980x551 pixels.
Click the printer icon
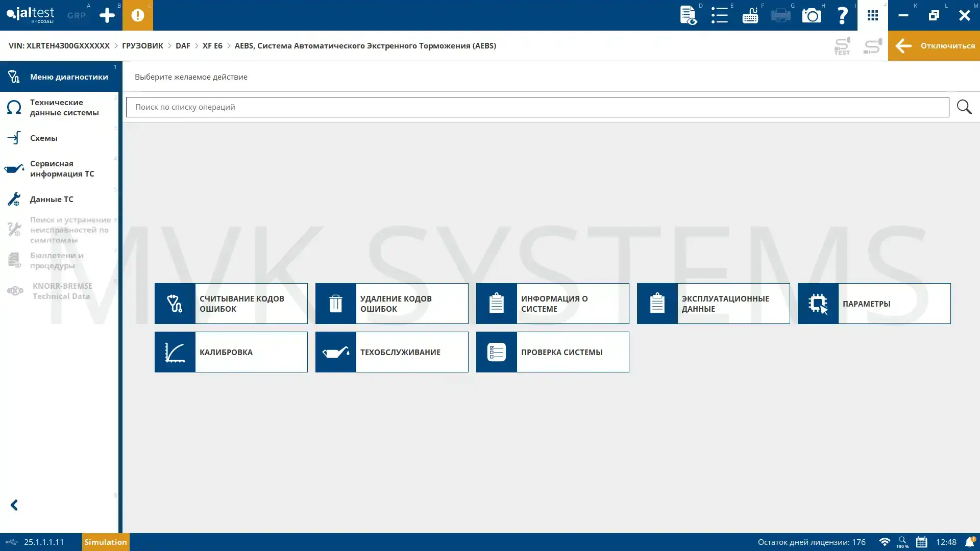(781, 15)
